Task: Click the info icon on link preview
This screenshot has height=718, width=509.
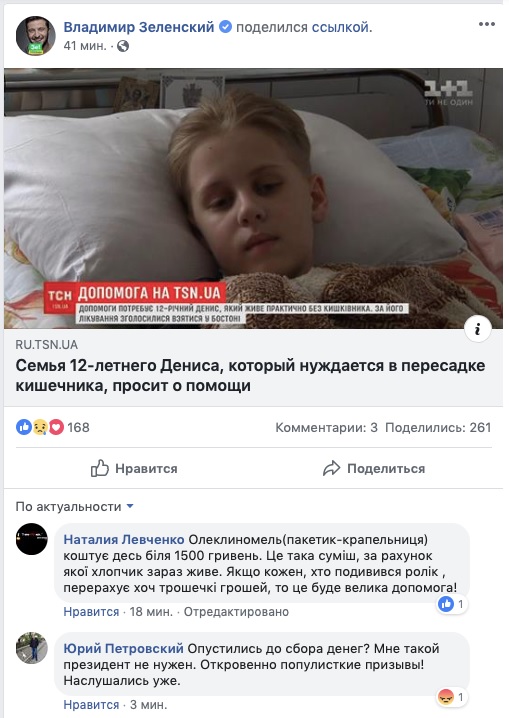Action: pyautogui.click(x=477, y=329)
